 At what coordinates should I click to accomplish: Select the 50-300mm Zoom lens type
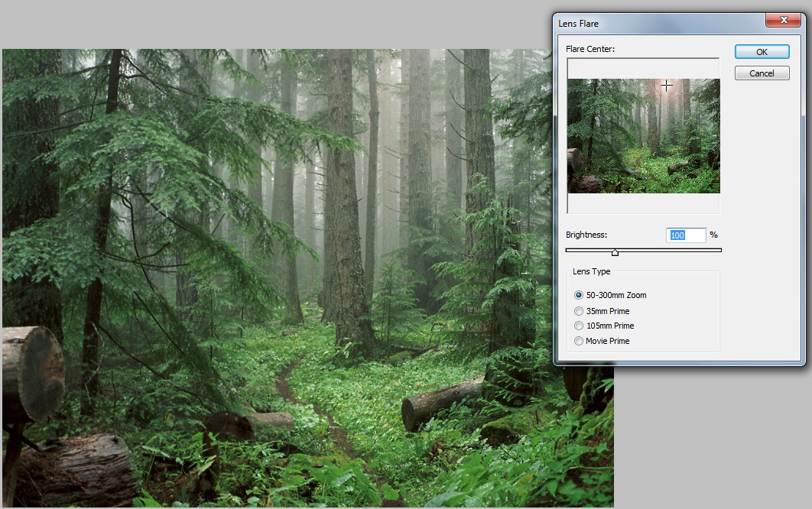coord(580,295)
